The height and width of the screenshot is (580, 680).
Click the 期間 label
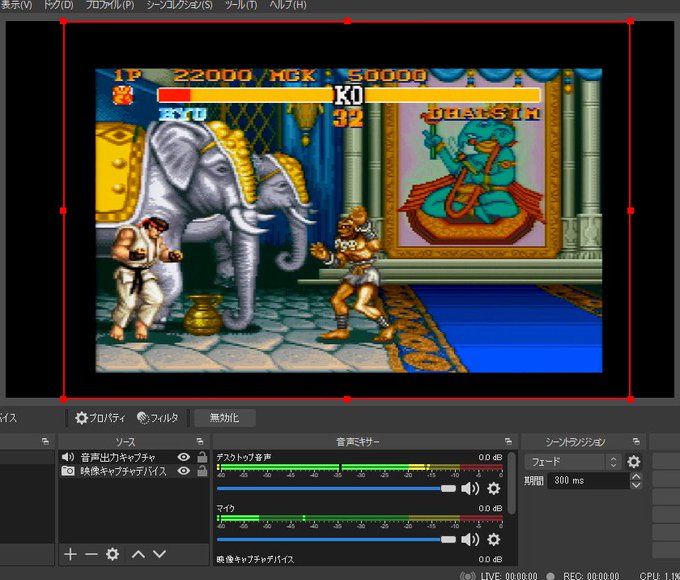point(534,481)
